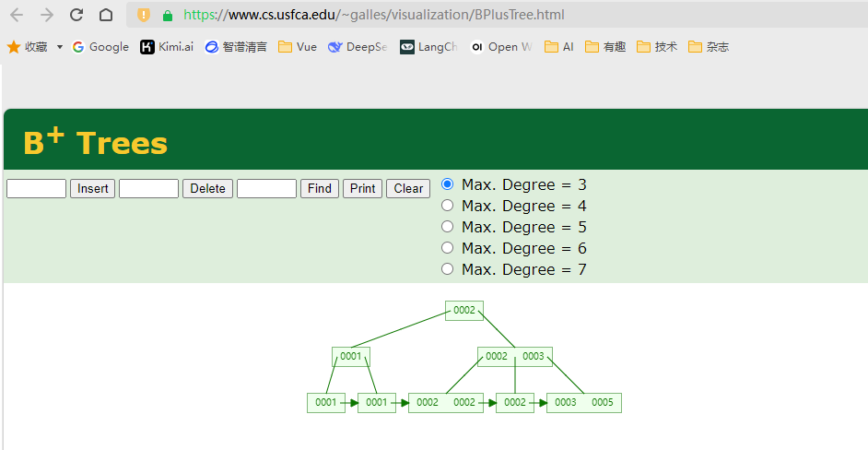Click the internal node containing 0002 0003
Screen dimensions: 868x450
point(515,356)
